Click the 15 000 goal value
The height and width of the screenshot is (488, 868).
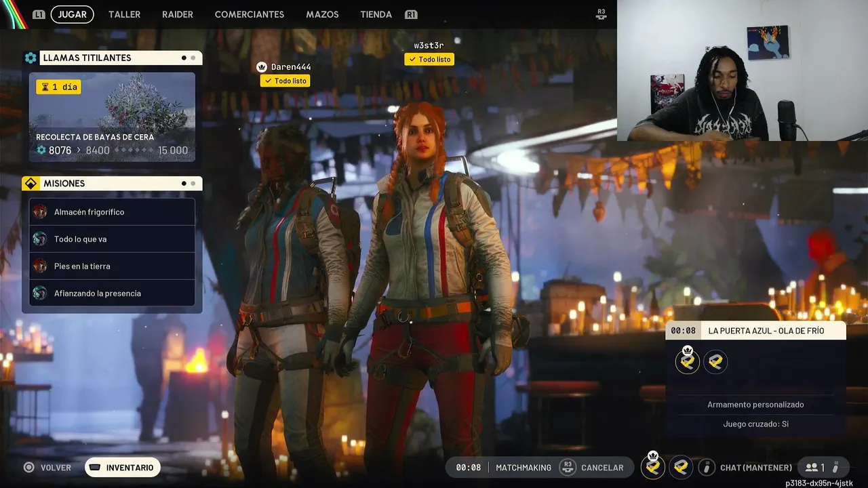point(173,150)
